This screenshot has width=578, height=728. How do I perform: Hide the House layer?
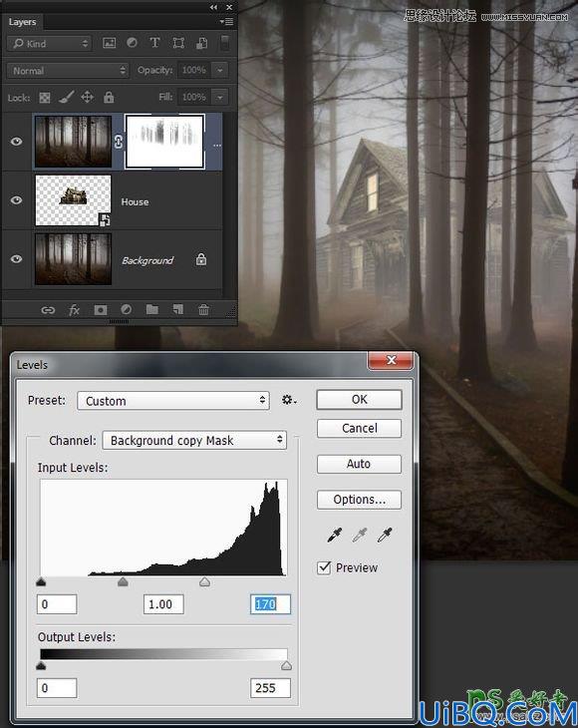(x=16, y=200)
